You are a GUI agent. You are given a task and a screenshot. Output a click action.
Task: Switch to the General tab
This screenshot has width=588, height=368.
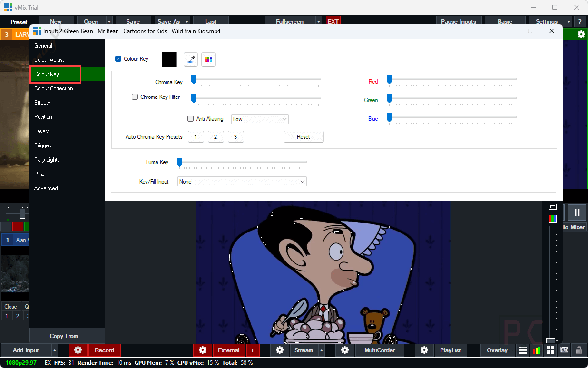pos(67,46)
